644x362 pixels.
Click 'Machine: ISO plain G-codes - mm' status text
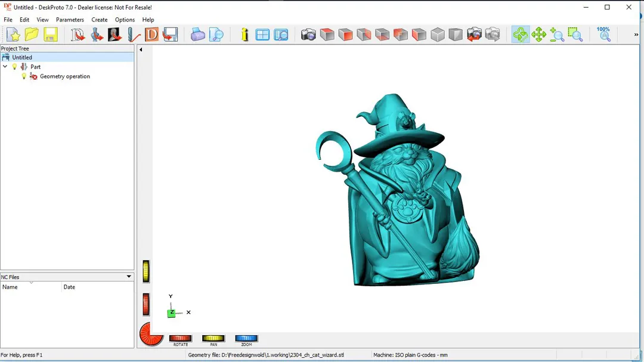[x=410, y=355]
